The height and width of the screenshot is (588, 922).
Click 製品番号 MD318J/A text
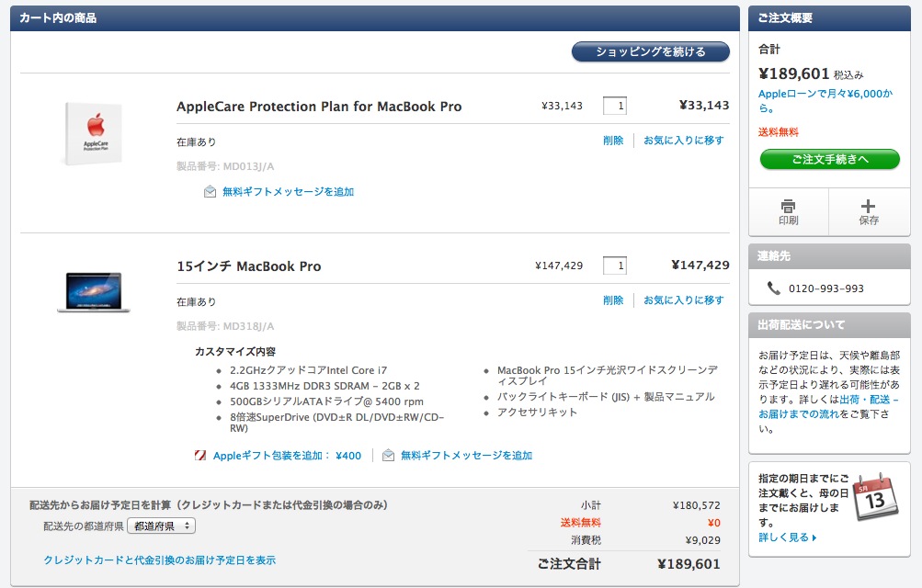[225, 326]
